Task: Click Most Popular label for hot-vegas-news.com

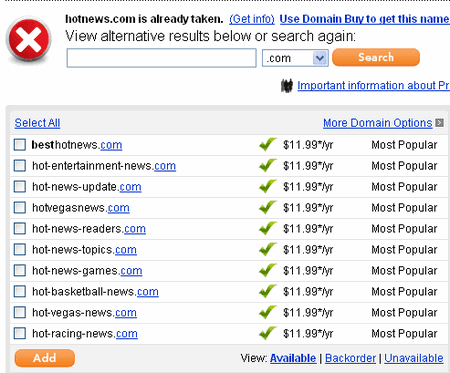Action: (x=404, y=312)
